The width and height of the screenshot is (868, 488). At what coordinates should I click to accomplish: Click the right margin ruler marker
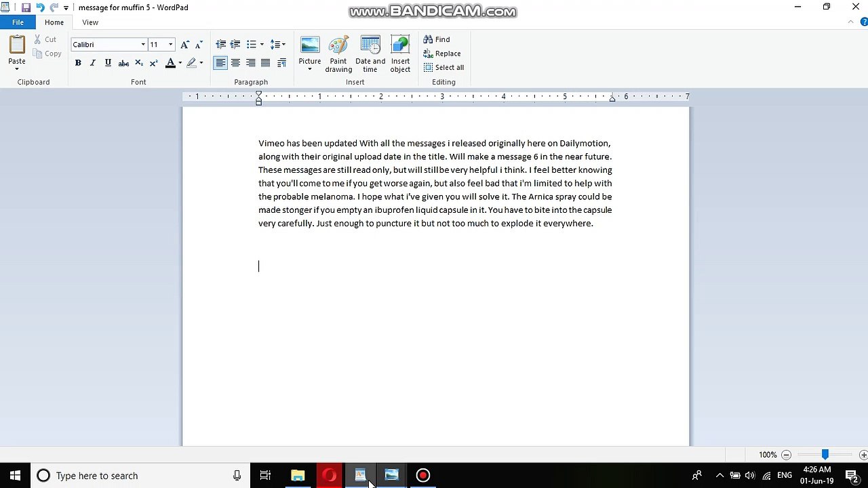tap(612, 99)
